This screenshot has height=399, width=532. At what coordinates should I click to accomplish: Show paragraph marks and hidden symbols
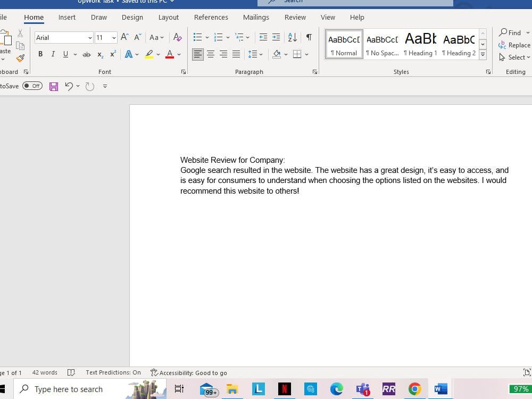tap(309, 37)
